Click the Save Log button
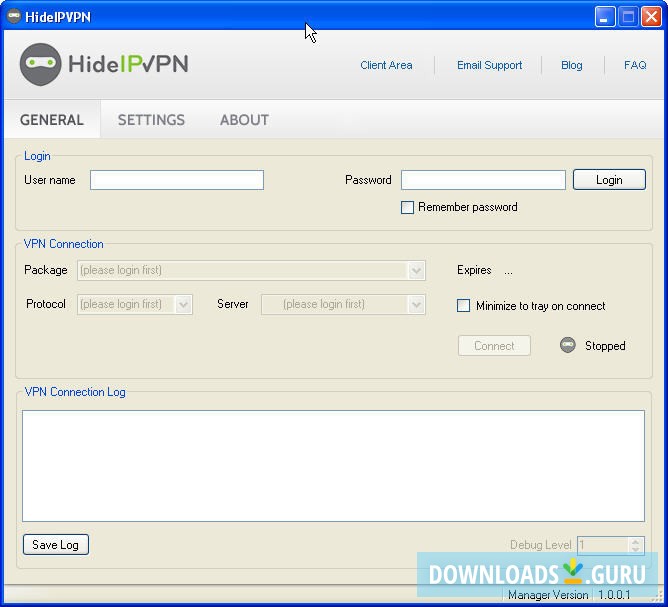The image size is (668, 607). click(x=56, y=544)
